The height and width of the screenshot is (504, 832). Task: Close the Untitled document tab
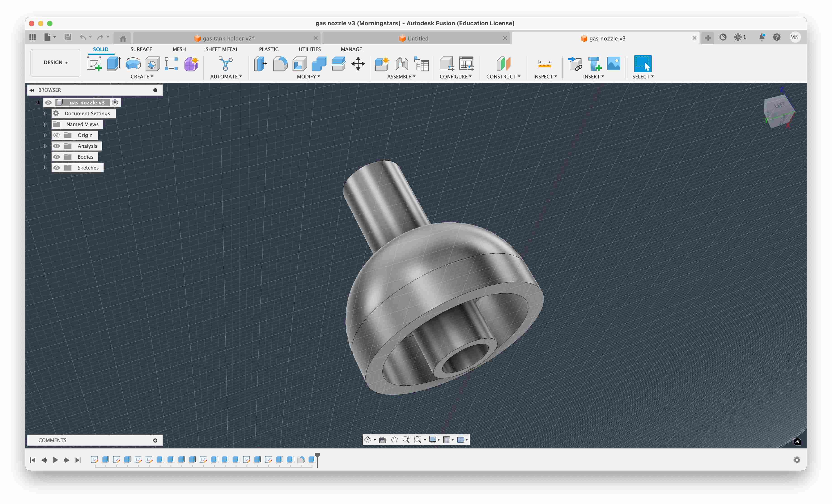tap(505, 38)
